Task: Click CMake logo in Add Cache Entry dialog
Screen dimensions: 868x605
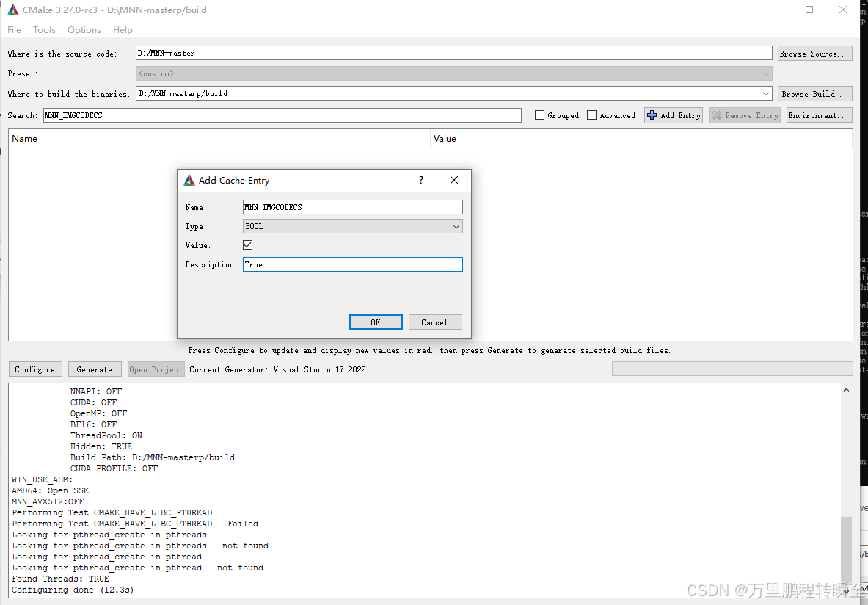Action: tap(189, 180)
